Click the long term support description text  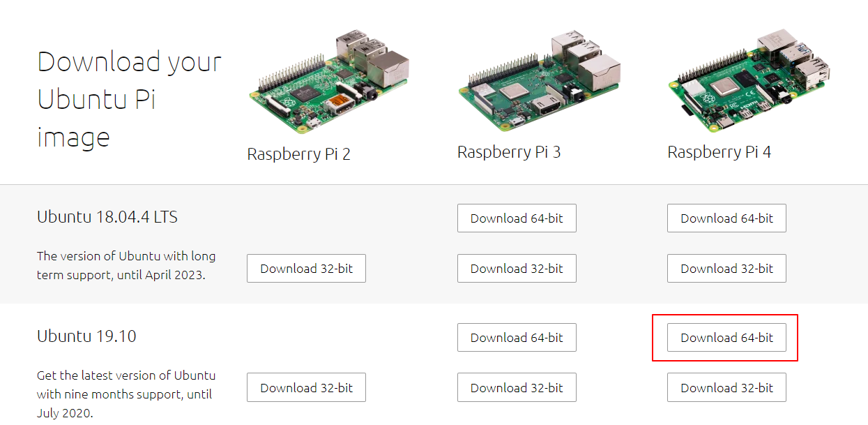tap(126, 265)
